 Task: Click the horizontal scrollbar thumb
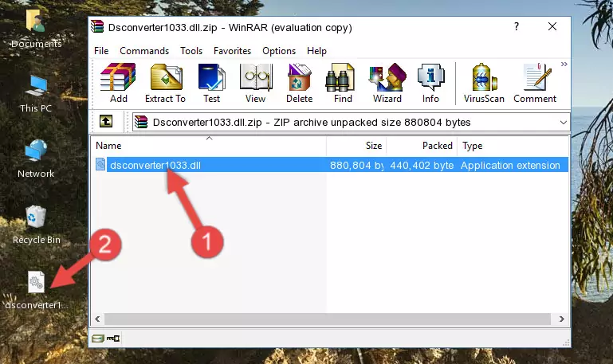328,319
